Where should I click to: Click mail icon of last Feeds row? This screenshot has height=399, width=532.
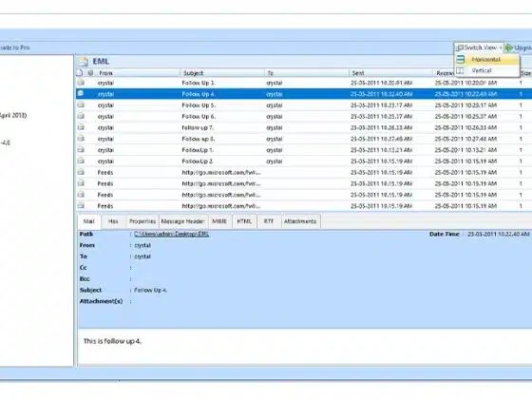tap(81, 205)
